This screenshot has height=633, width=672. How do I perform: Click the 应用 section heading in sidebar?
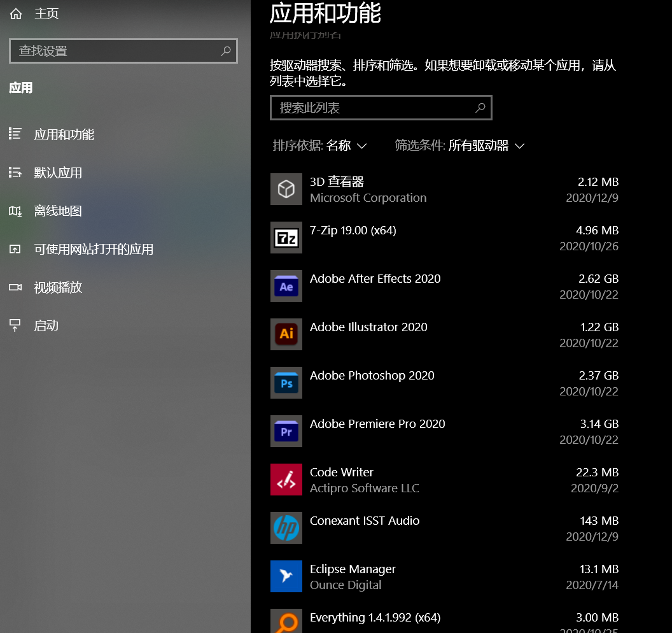tap(20, 88)
